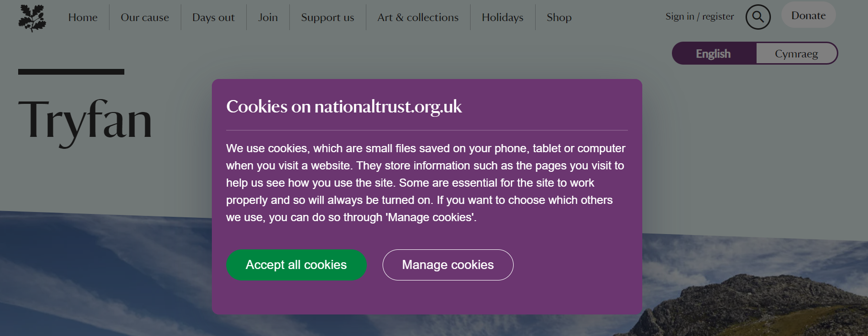Screen dimensions: 868x336
Task: Visit the Shop link
Action: [x=559, y=18]
